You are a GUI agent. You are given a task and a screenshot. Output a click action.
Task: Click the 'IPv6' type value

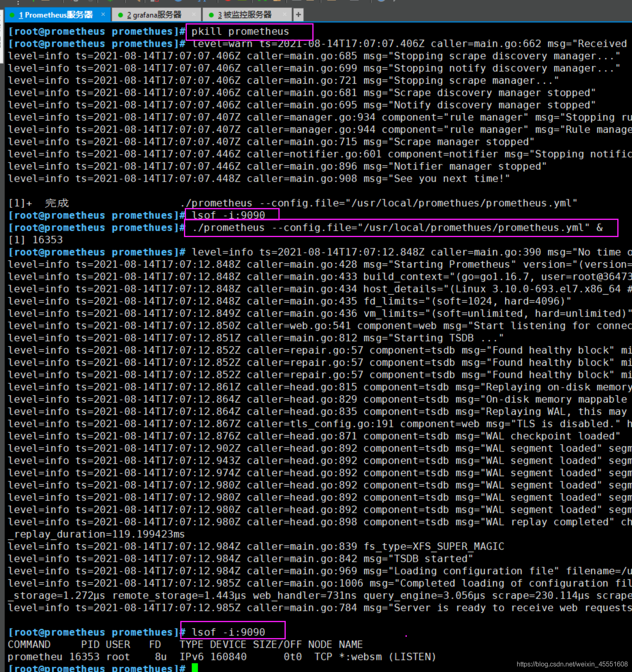coord(192,657)
